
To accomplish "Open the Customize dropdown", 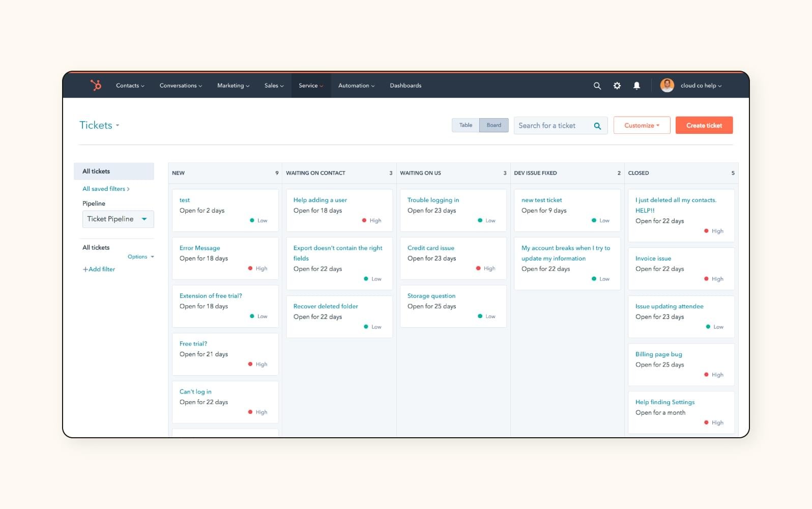I will point(642,125).
